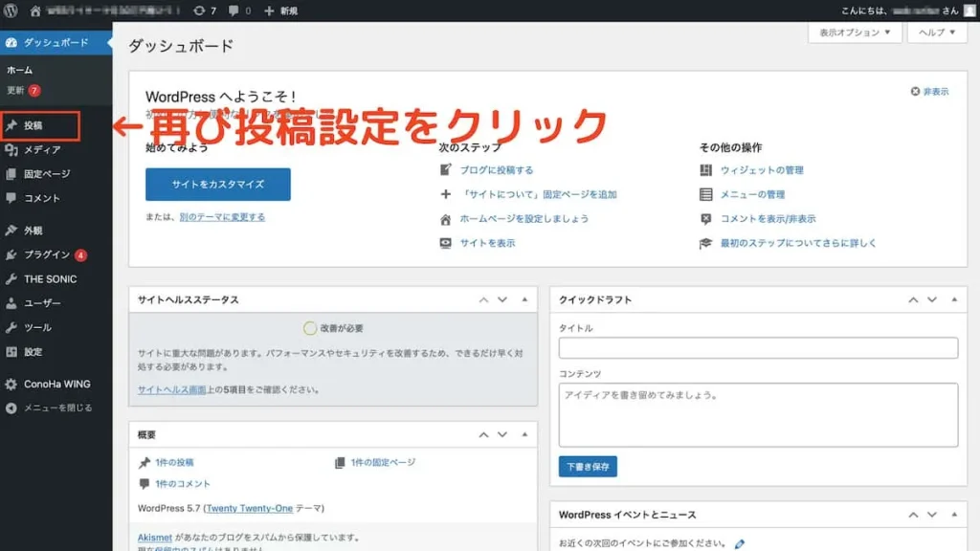This screenshot has width=980, height=551.
Task: Open the 表示オプション dropdown
Action: [x=855, y=32]
